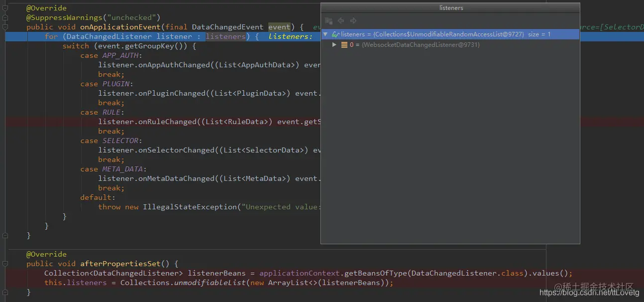
Task: Click fold marker at onApplicationEvent closing brace
Action: pyautogui.click(x=5, y=235)
